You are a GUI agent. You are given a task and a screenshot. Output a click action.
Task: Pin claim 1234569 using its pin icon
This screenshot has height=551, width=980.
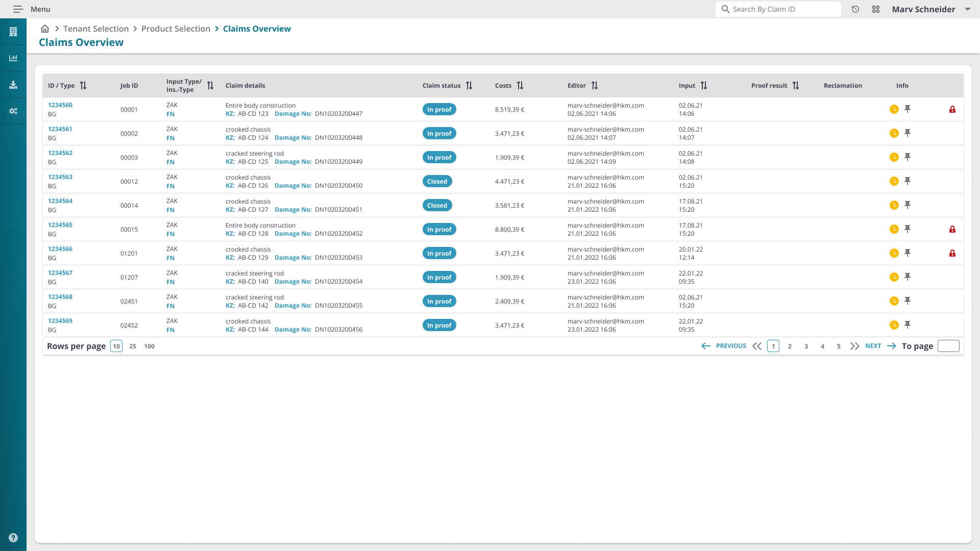coord(908,324)
